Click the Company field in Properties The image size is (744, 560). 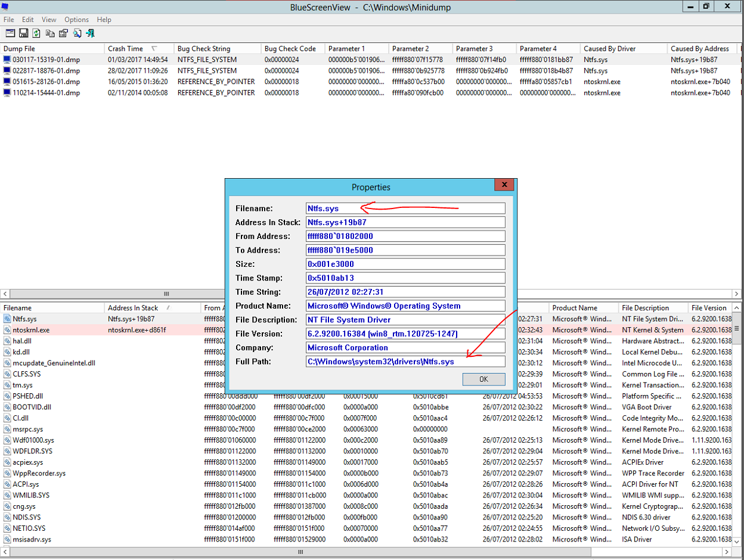(405, 347)
